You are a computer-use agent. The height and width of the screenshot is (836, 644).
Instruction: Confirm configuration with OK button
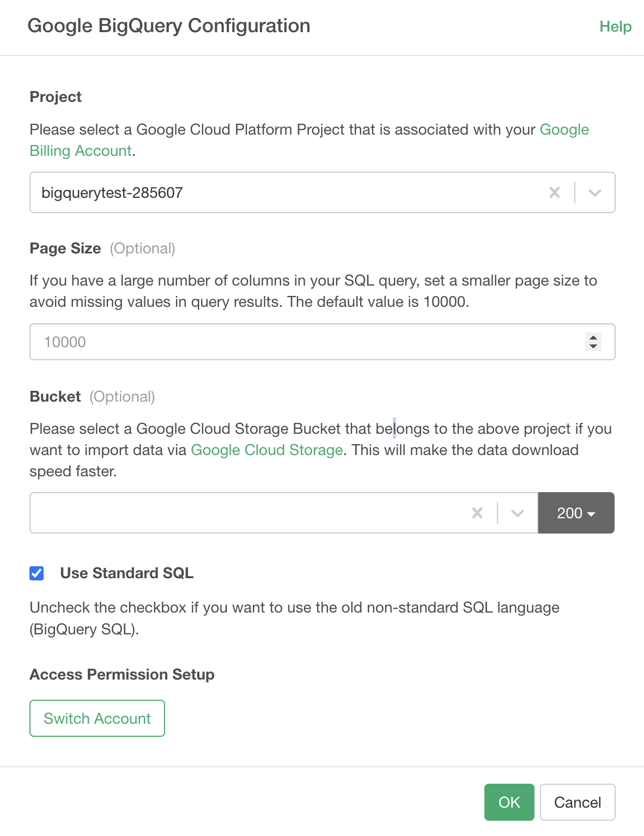coord(509,802)
